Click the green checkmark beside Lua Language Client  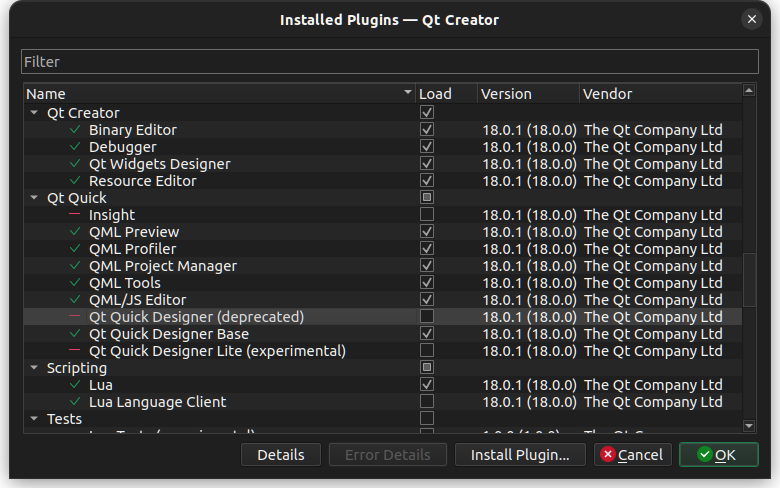[x=75, y=401]
